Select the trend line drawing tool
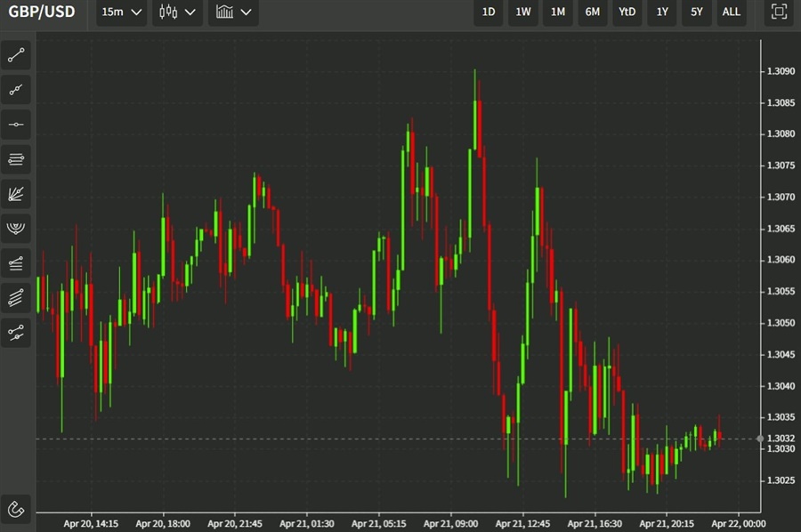The height and width of the screenshot is (532, 801). pos(16,55)
